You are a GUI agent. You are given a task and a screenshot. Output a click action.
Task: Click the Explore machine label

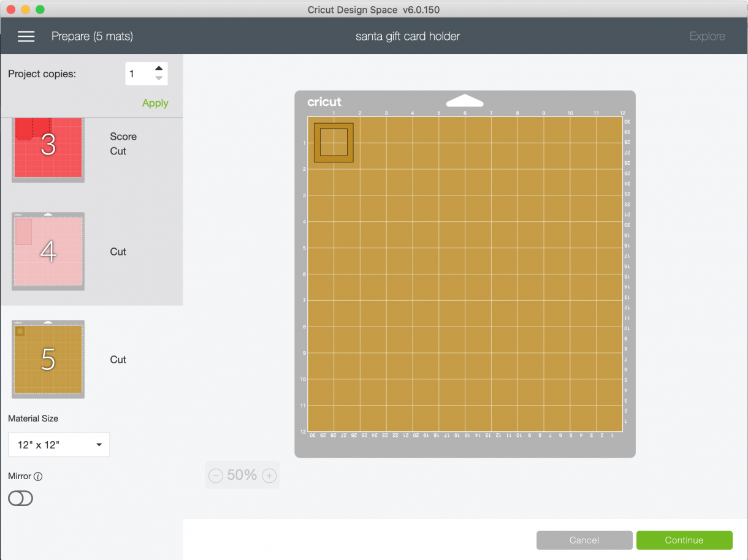[707, 36]
